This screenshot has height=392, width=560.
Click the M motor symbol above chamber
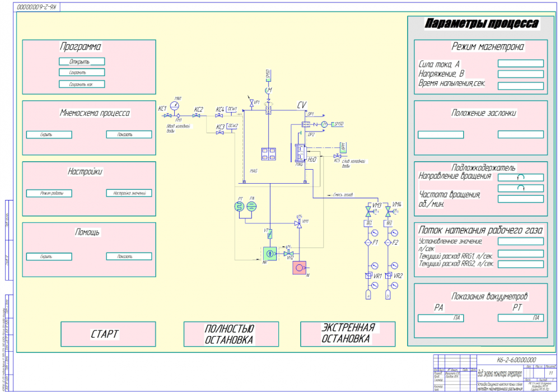click(x=269, y=90)
